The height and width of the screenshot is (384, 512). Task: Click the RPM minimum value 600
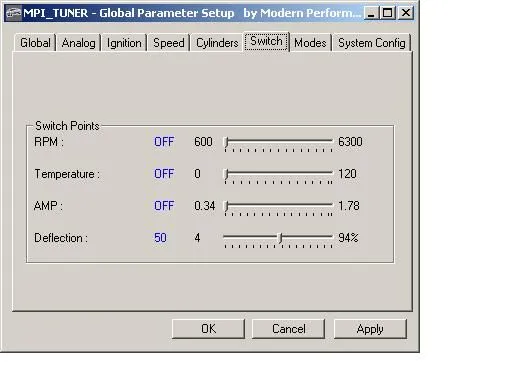(x=203, y=142)
